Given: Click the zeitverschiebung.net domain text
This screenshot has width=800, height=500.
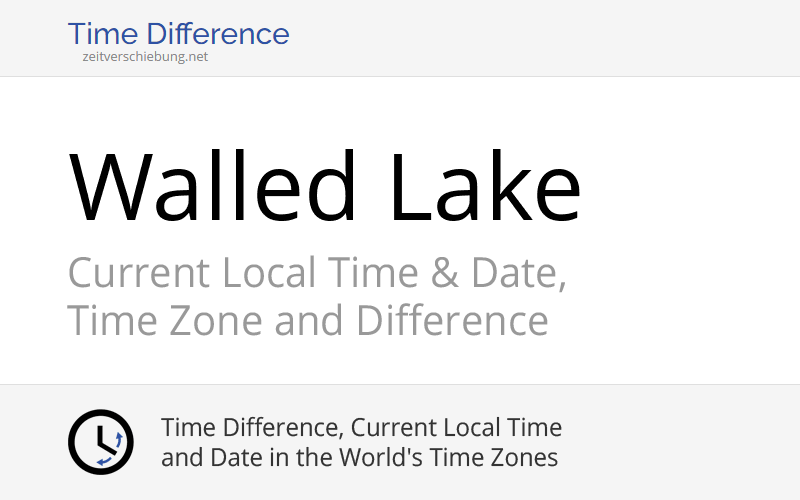Looking at the screenshot, I should pyautogui.click(x=145, y=57).
